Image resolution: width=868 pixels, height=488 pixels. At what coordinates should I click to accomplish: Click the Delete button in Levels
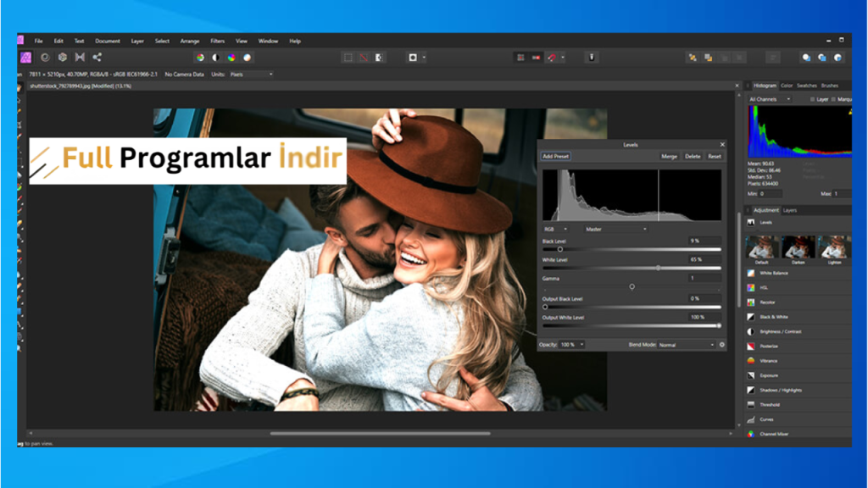pos(693,157)
